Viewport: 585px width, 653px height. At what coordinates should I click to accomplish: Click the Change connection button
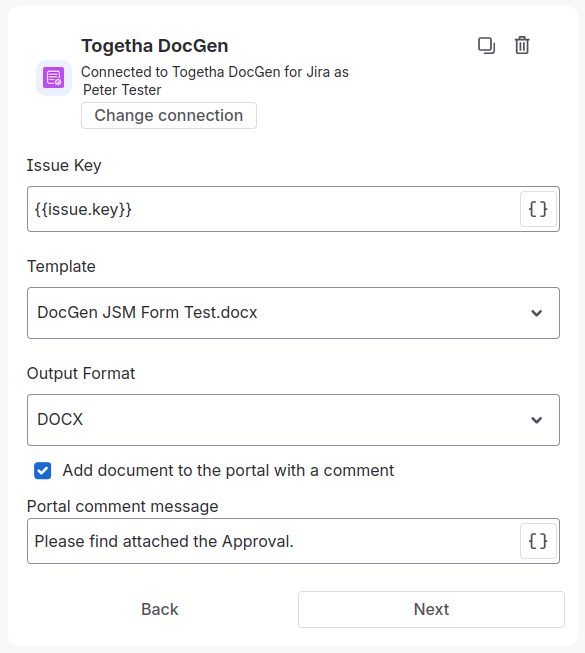pyautogui.click(x=169, y=115)
